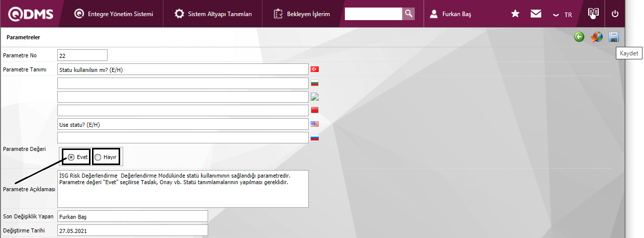The height and width of the screenshot is (238, 644).
Task: Click the Parametre Açıklaması text area
Action: point(182,189)
